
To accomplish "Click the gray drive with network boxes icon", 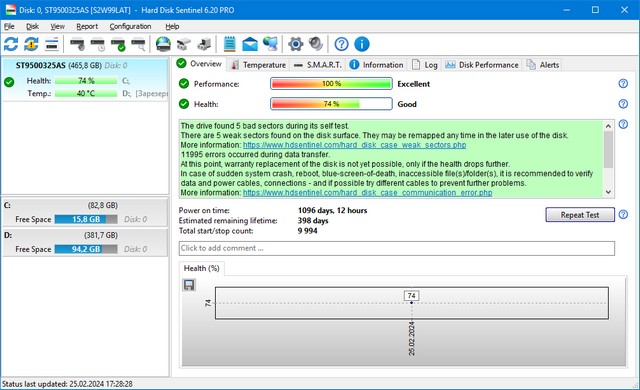I will point(184,44).
